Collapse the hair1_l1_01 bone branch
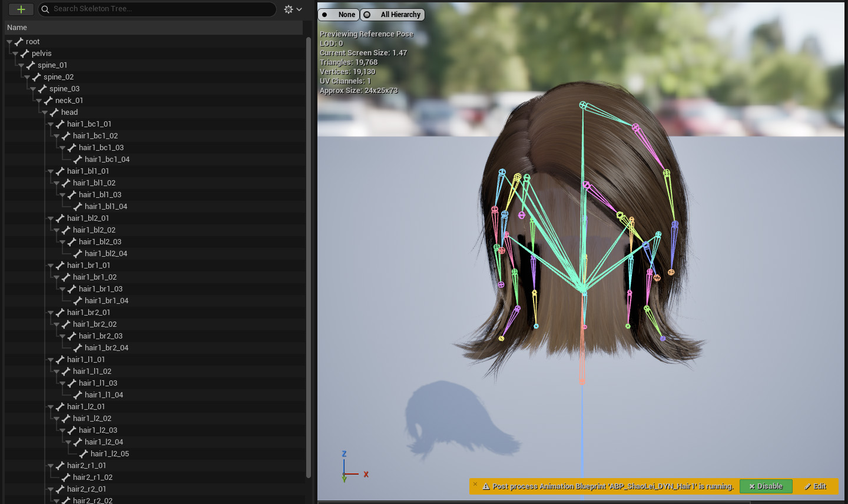 (x=51, y=360)
